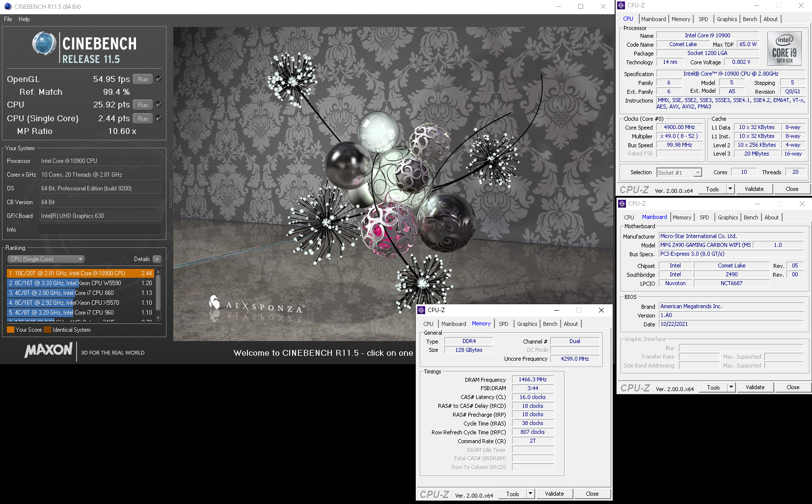Toggle the OpenGL test checkbox
The image size is (812, 504).
(x=159, y=79)
